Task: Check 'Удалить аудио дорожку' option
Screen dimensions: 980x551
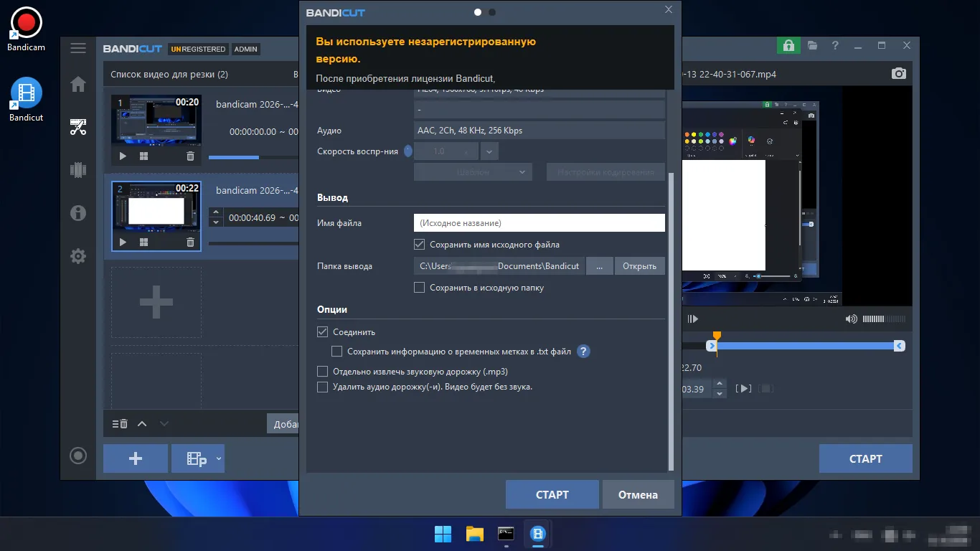Action: pos(322,387)
